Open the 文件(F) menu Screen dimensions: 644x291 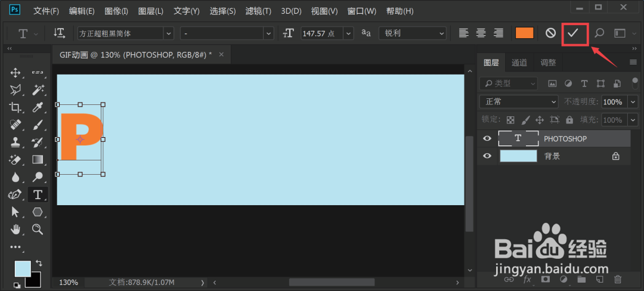(46, 11)
